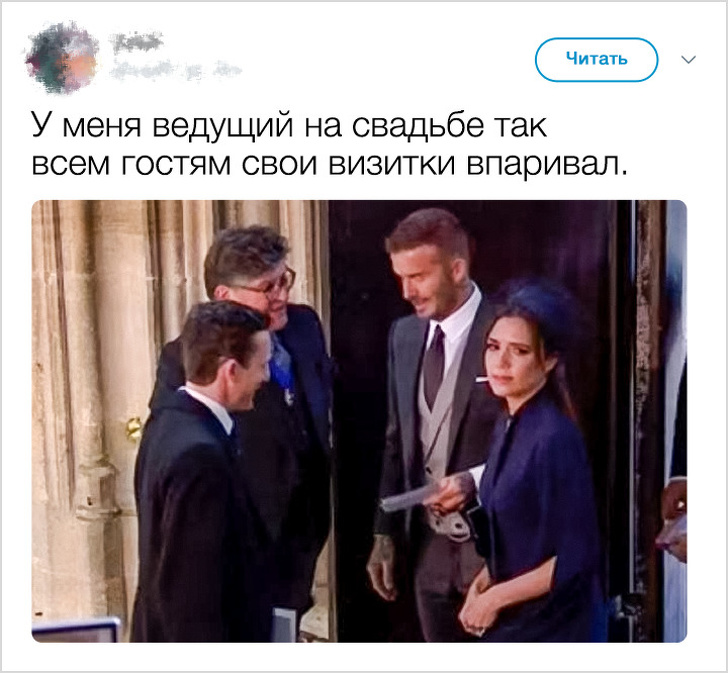Click the blurred profile avatar
The height and width of the screenshot is (673, 728).
62,58
